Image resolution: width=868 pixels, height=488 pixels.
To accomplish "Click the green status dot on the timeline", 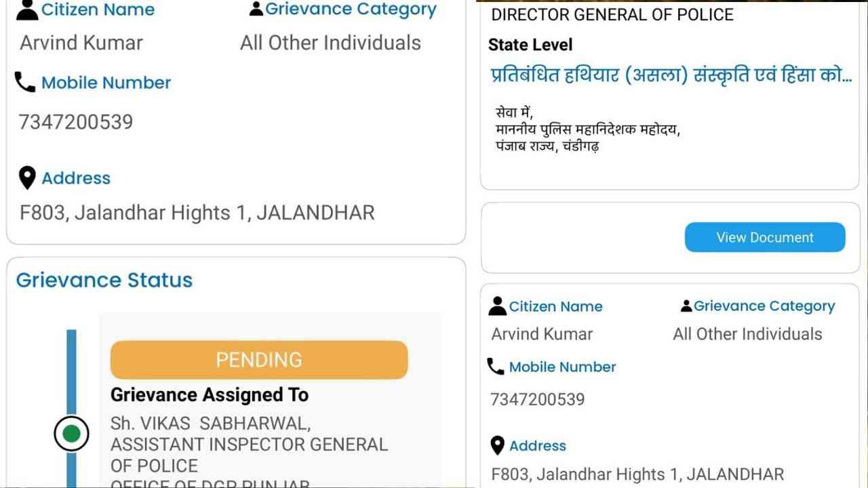I will [x=71, y=433].
